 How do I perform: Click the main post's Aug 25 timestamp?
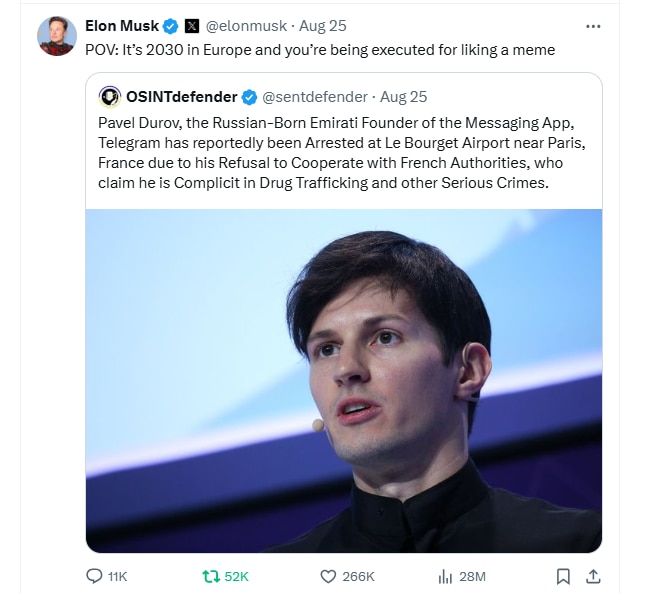(321, 26)
